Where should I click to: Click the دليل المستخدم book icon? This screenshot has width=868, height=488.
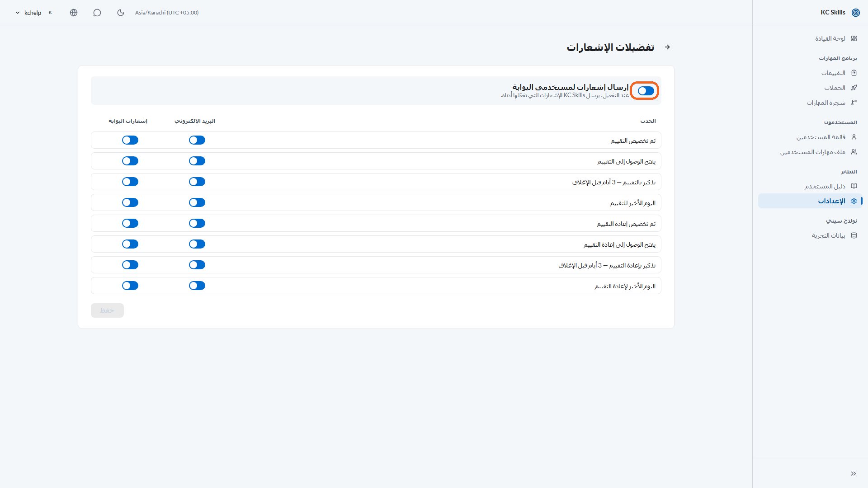pos(854,186)
